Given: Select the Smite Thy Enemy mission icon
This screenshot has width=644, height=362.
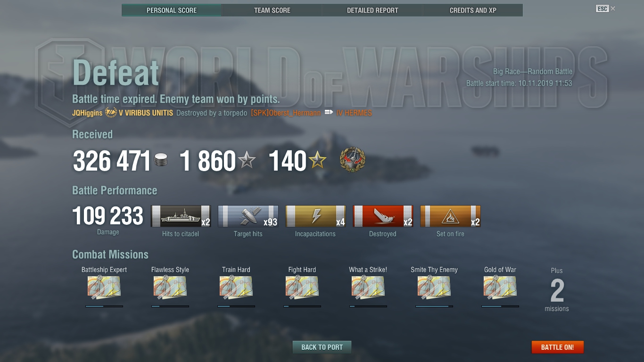Looking at the screenshot, I should click(x=434, y=288).
